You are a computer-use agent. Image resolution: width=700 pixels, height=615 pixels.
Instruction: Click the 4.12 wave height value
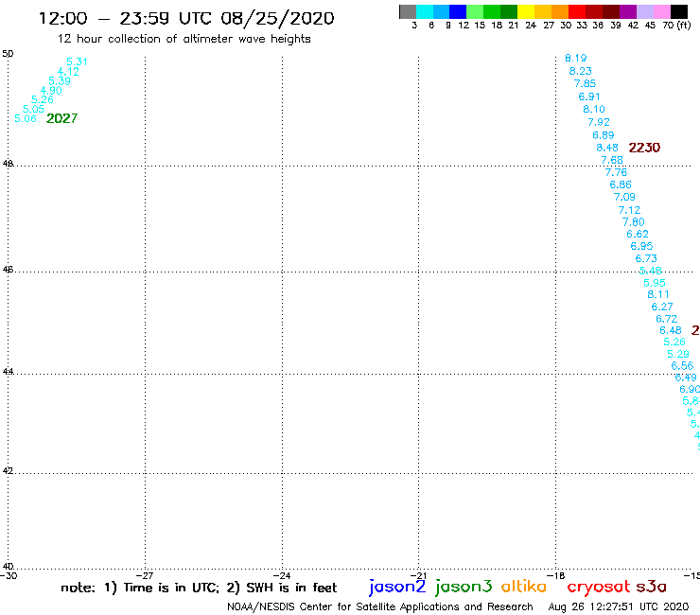coord(68,72)
